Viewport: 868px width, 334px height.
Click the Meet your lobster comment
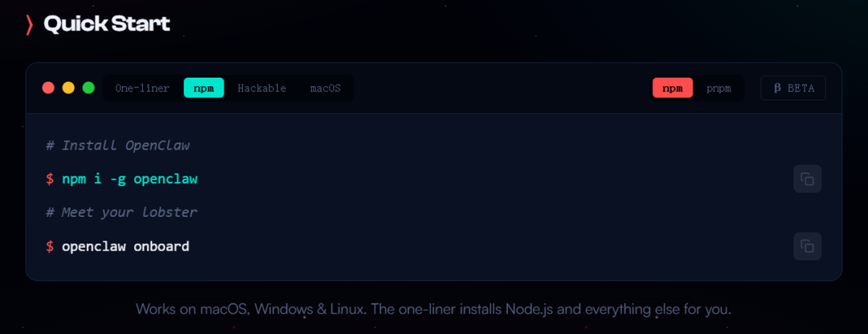pyautogui.click(x=121, y=213)
